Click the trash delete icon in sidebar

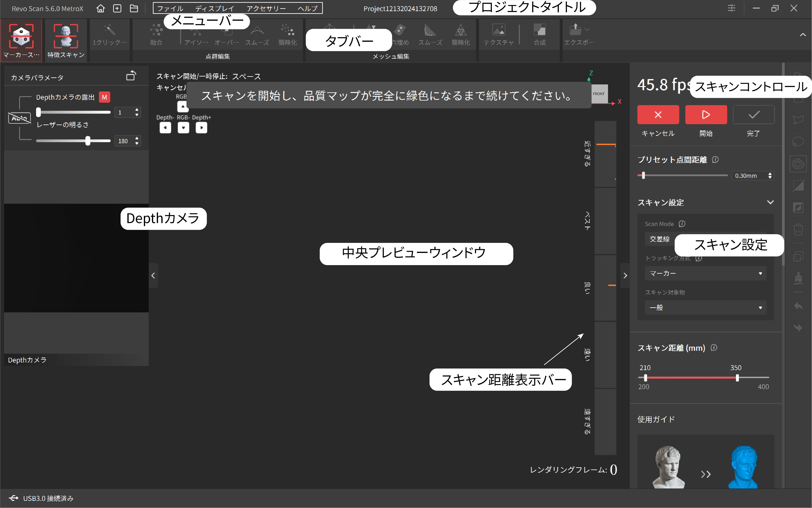click(x=798, y=230)
